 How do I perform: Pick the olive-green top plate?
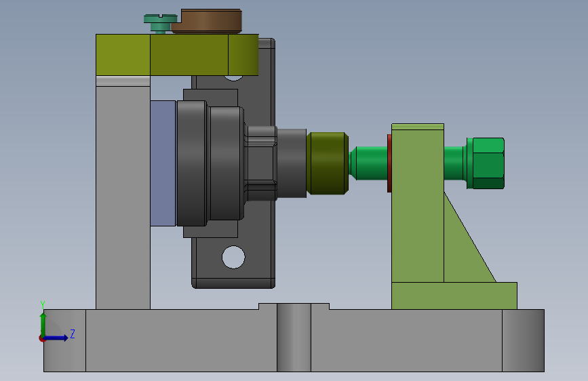point(177,55)
